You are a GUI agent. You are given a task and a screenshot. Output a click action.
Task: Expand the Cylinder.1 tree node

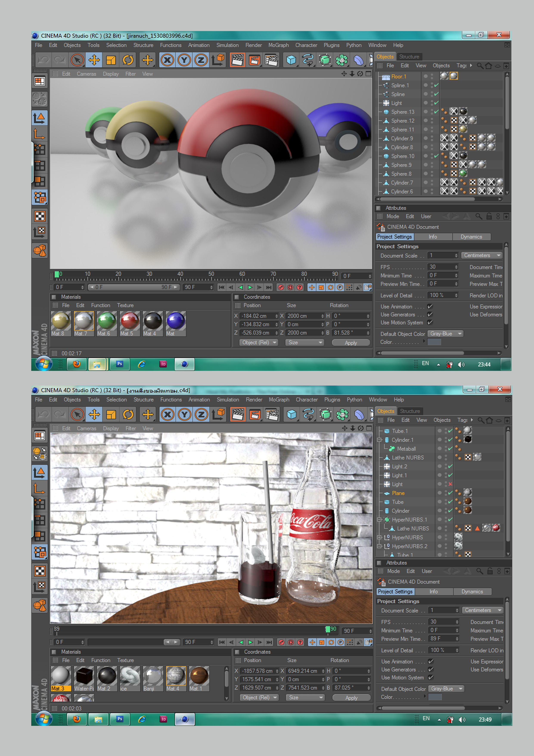tap(379, 440)
